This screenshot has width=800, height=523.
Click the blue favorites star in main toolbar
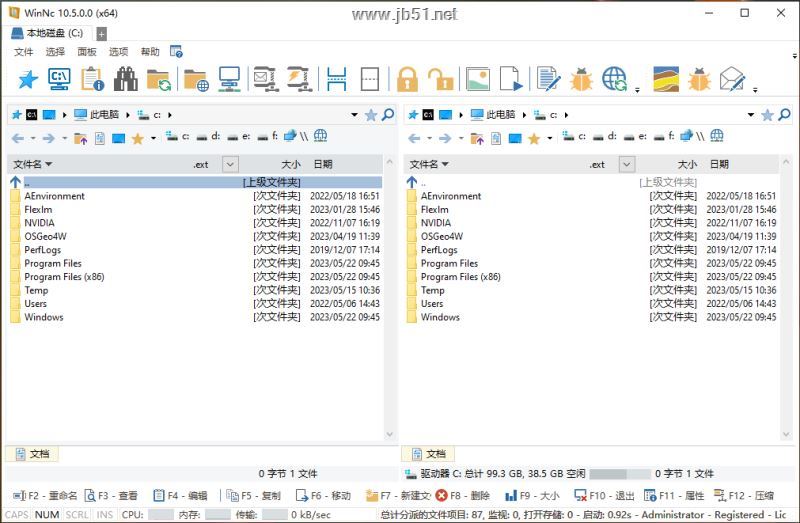coord(28,80)
